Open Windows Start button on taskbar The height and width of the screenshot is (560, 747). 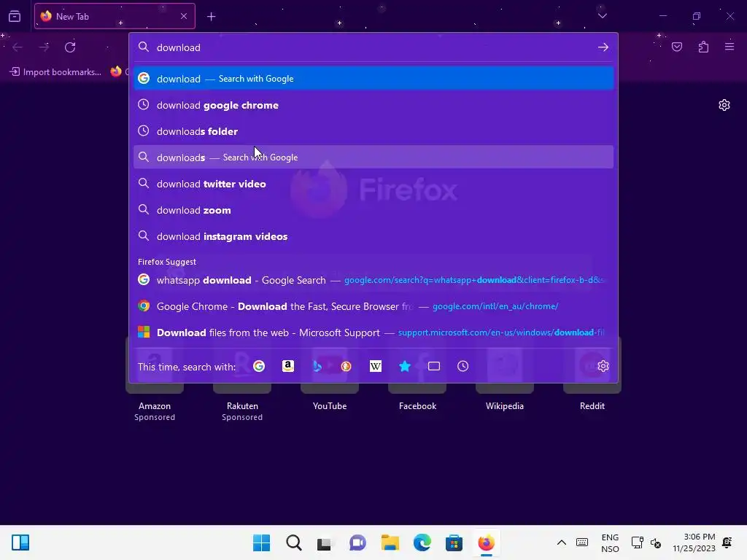pyautogui.click(x=261, y=542)
